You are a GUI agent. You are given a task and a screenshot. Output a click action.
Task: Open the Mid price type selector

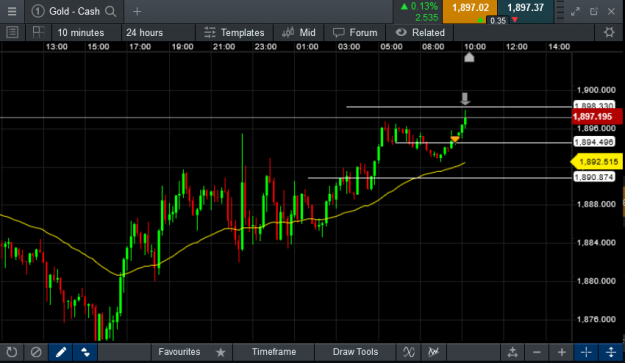coord(299,33)
